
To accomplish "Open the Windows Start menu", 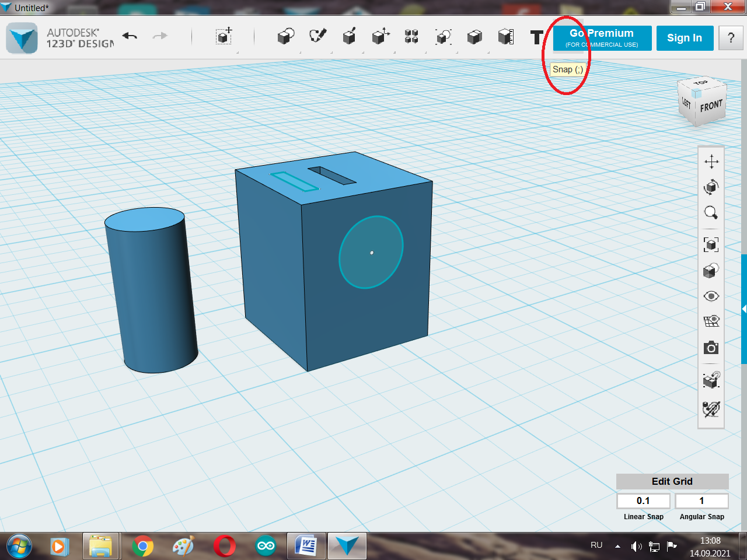I will pos(19,547).
